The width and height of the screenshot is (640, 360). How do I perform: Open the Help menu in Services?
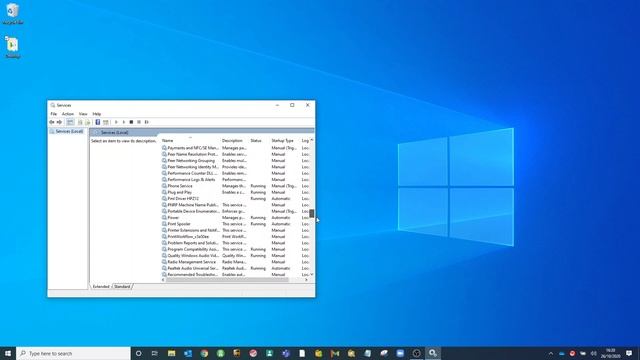[x=97, y=114]
